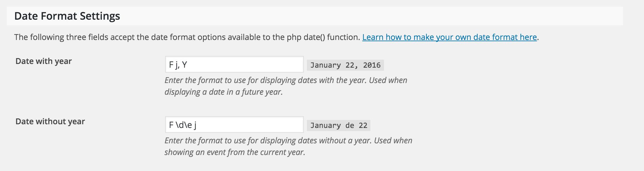Image resolution: width=644 pixels, height=171 pixels.
Task: Click the 'Date with year' label
Action: click(43, 61)
